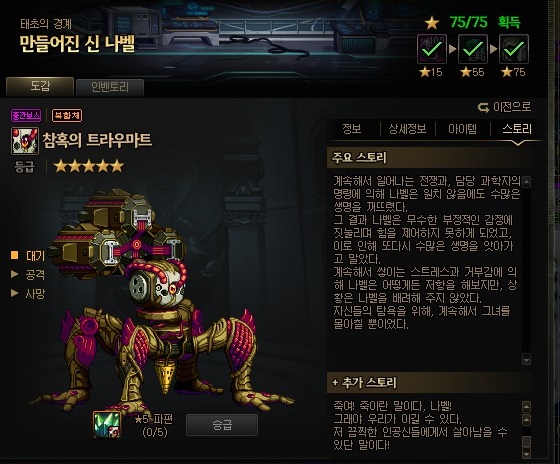Click the 승급 promote button
Viewport: 560px width, 464px height.
tap(222, 425)
